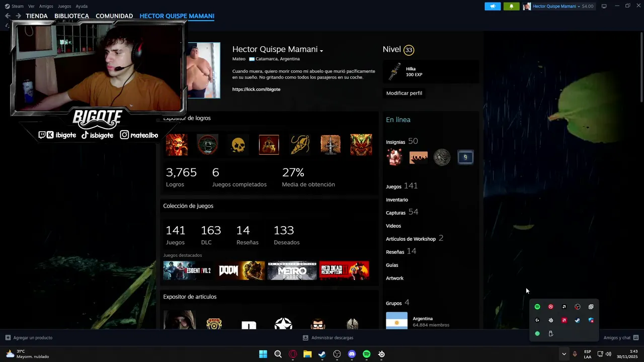Open the Red Dead Redemption II thumbnail

[x=344, y=270]
